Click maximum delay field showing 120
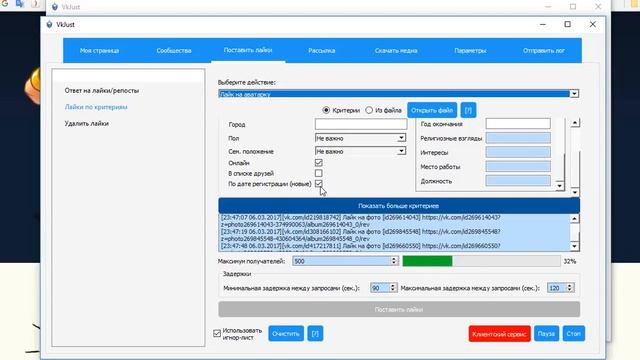640x360 pixels. 556,288
